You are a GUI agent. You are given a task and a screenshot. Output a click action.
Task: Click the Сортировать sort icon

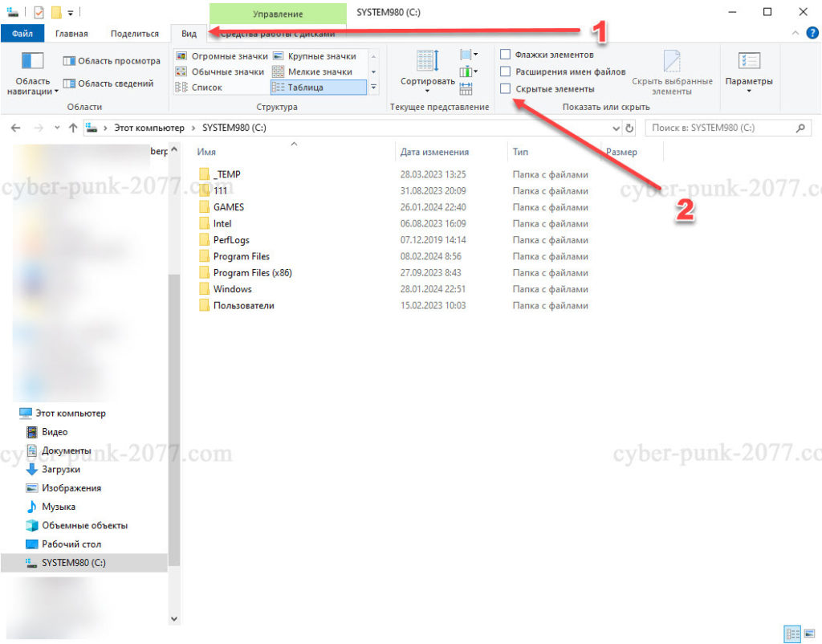[x=427, y=63]
